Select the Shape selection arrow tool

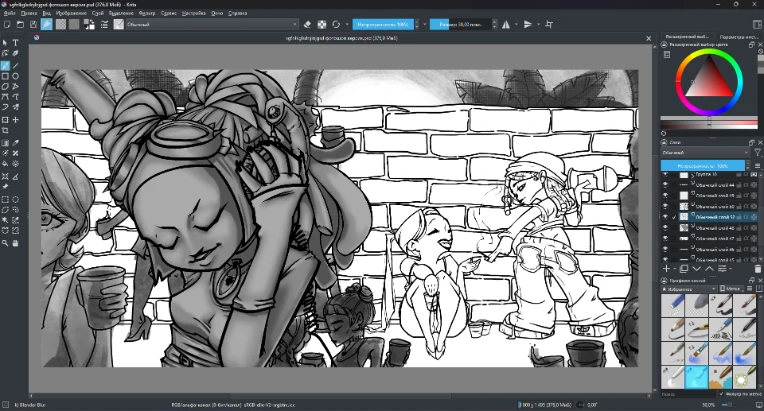(x=5, y=43)
